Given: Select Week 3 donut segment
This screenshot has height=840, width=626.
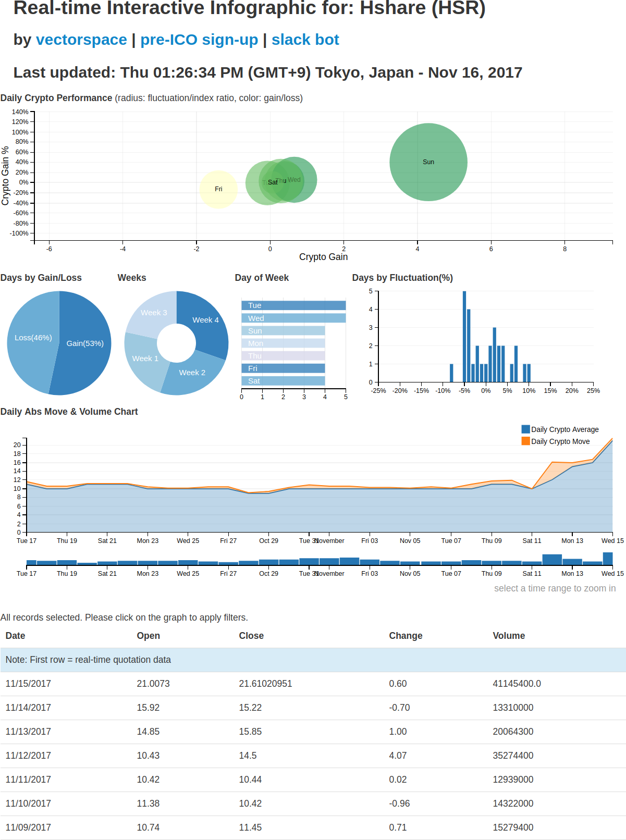Looking at the screenshot, I should [x=152, y=314].
